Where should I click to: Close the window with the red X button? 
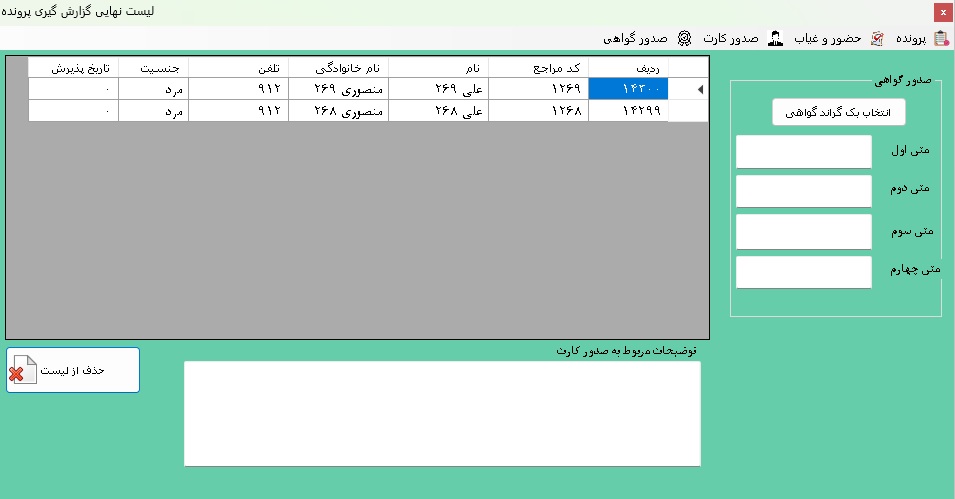[943, 11]
